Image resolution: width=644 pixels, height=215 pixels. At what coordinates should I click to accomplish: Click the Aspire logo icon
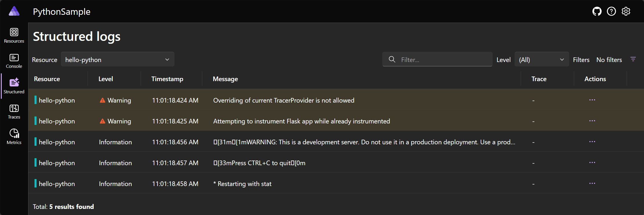[x=14, y=12]
